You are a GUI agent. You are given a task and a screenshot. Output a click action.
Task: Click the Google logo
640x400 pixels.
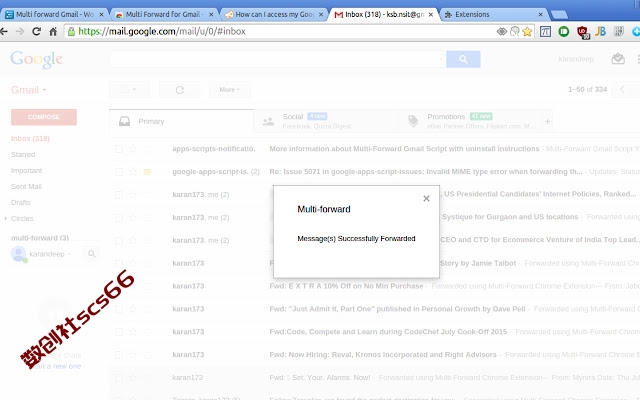coord(37,60)
